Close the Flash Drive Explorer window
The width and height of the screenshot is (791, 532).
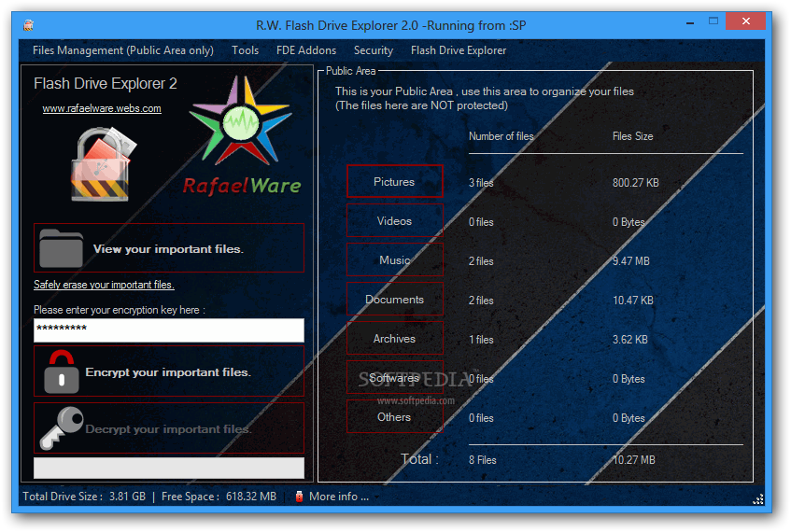pyautogui.click(x=746, y=21)
